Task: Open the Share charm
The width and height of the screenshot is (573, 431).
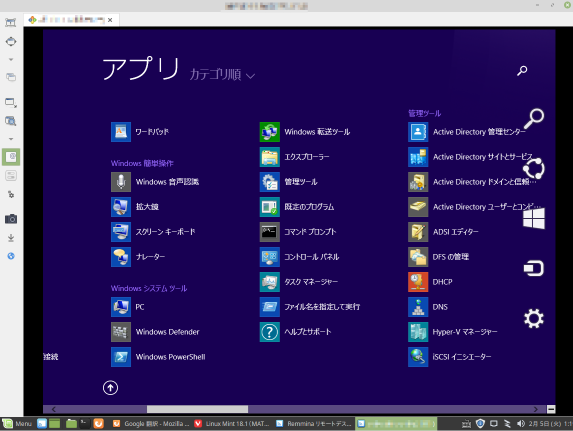Action: pyautogui.click(x=534, y=169)
